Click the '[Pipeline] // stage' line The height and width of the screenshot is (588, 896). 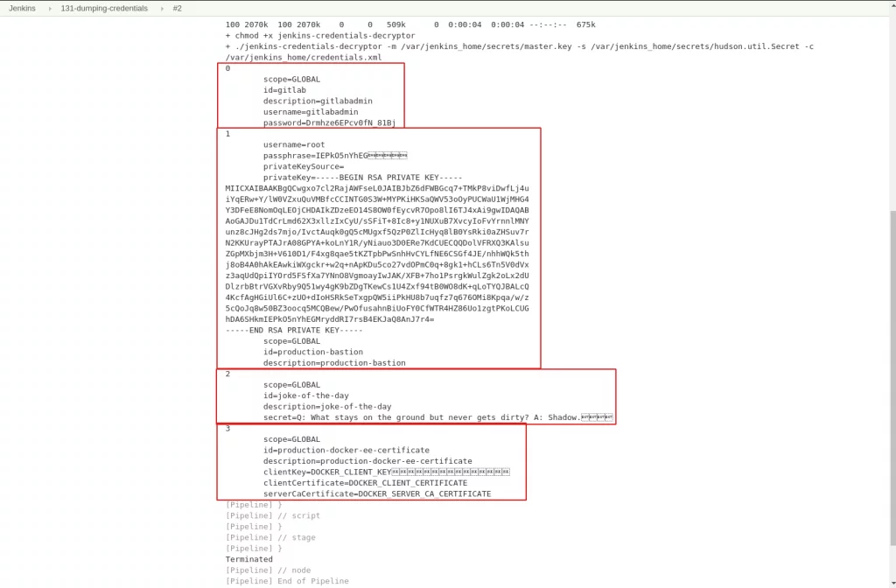(270, 537)
